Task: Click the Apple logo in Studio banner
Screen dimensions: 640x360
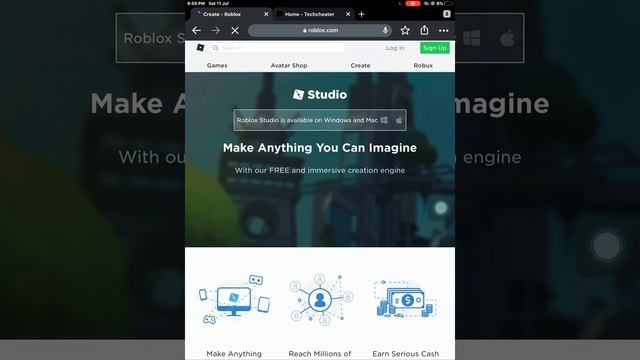Action: (x=399, y=120)
